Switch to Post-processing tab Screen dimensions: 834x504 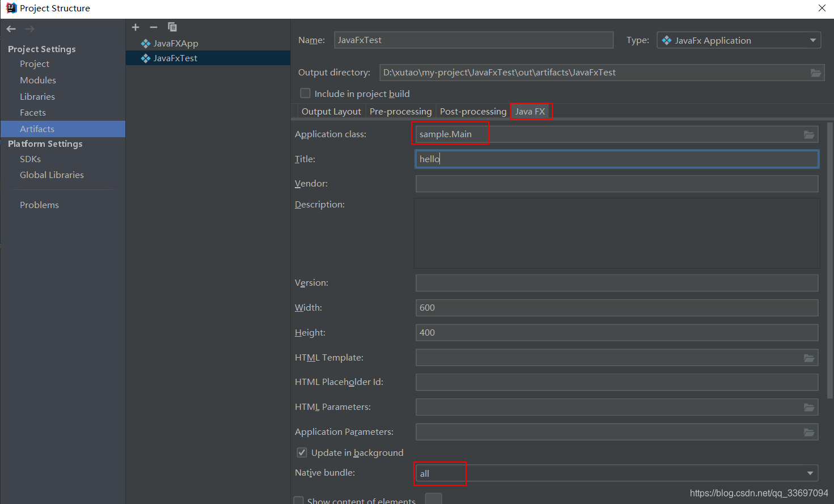point(473,112)
